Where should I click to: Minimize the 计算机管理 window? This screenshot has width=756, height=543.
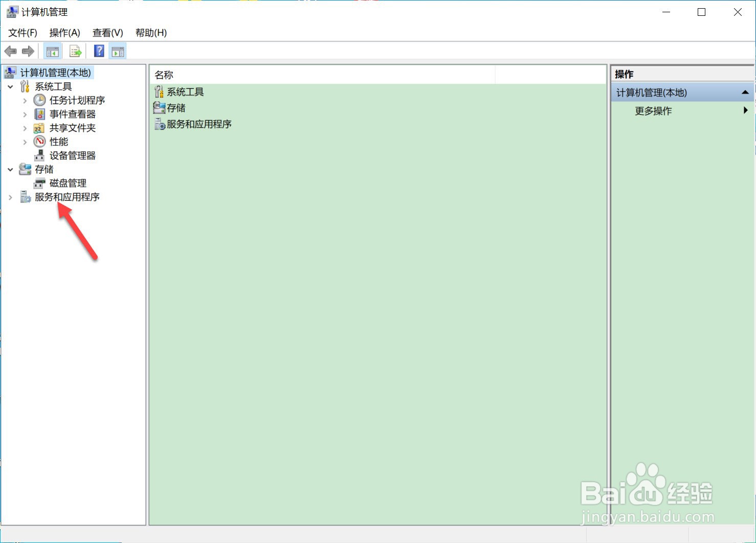click(666, 12)
